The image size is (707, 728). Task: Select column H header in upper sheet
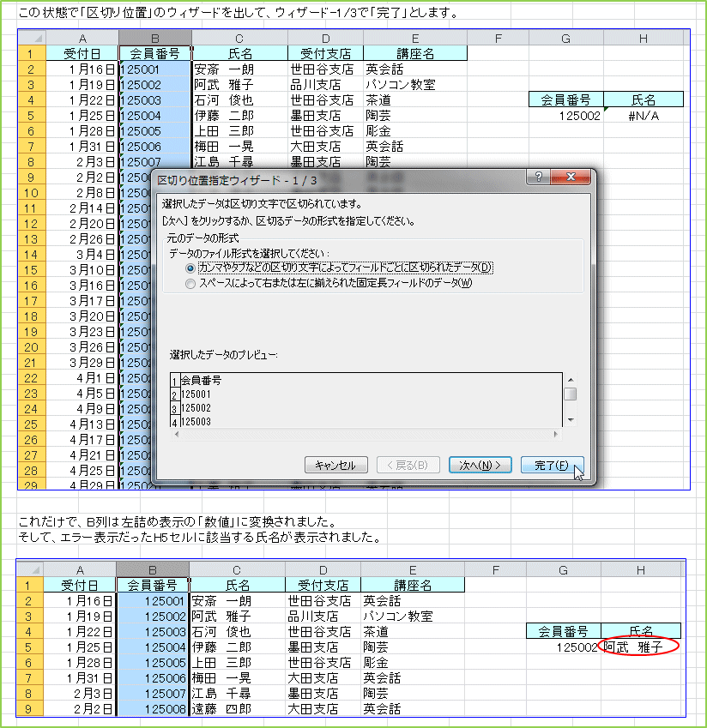644,38
